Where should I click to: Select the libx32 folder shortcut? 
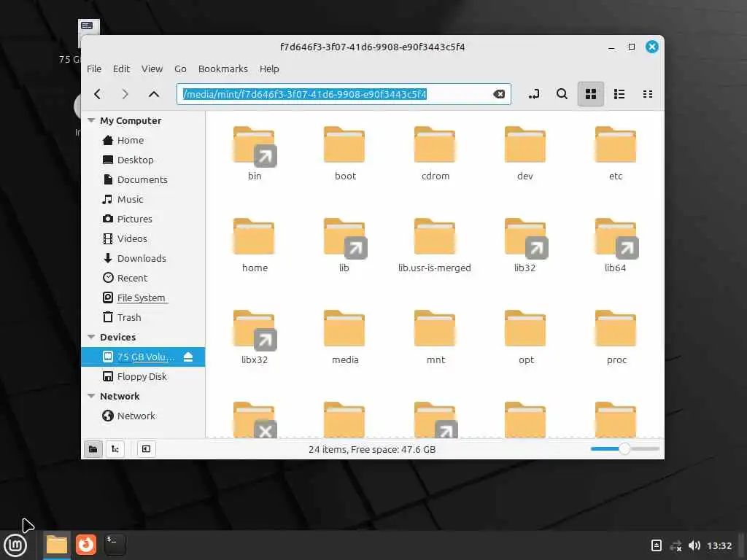[x=255, y=337]
